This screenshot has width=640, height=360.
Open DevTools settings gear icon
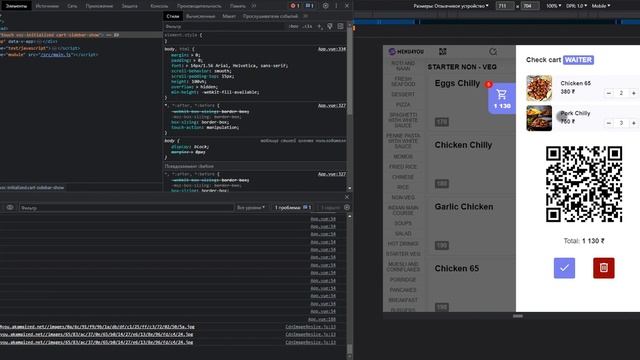(325, 6)
